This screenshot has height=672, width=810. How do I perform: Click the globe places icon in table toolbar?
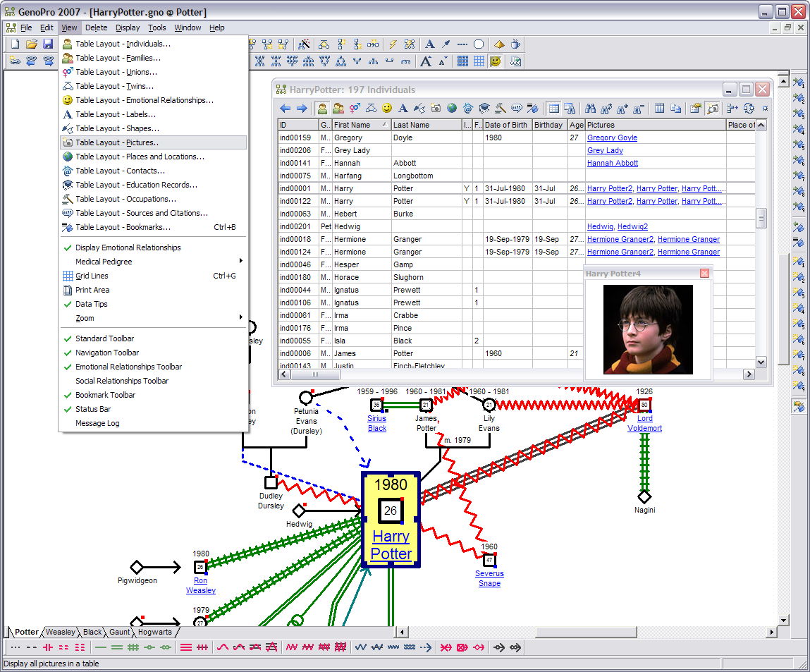(452, 108)
